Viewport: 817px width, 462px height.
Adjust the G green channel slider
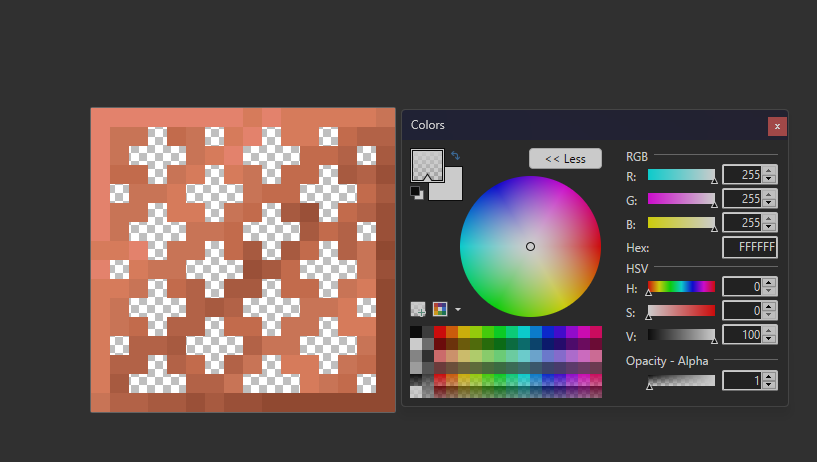[x=681, y=199]
